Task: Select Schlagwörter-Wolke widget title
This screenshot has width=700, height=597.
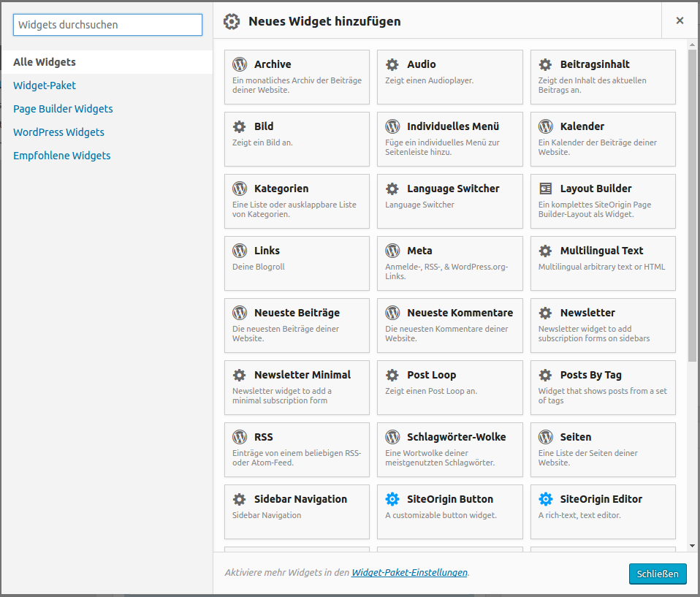Action: (456, 437)
